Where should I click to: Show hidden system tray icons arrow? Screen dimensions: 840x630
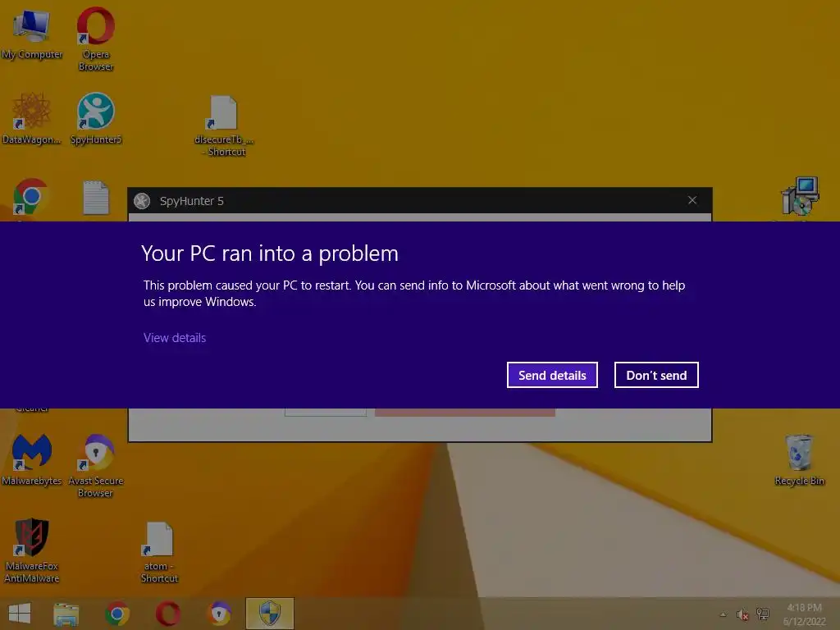pyautogui.click(x=724, y=614)
